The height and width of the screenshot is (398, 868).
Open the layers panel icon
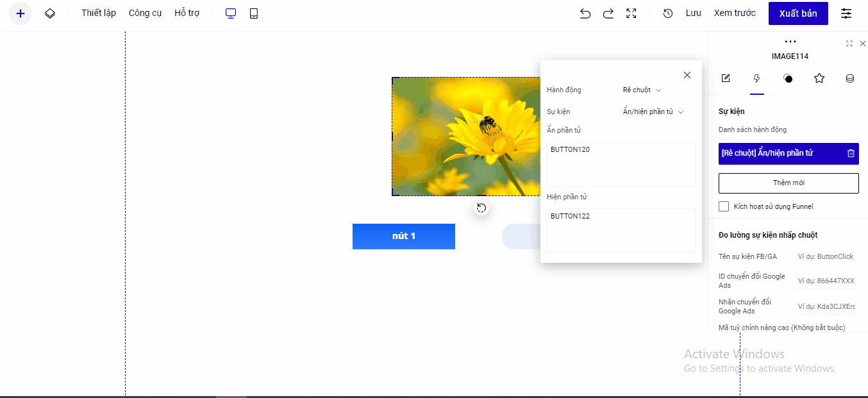click(x=50, y=13)
